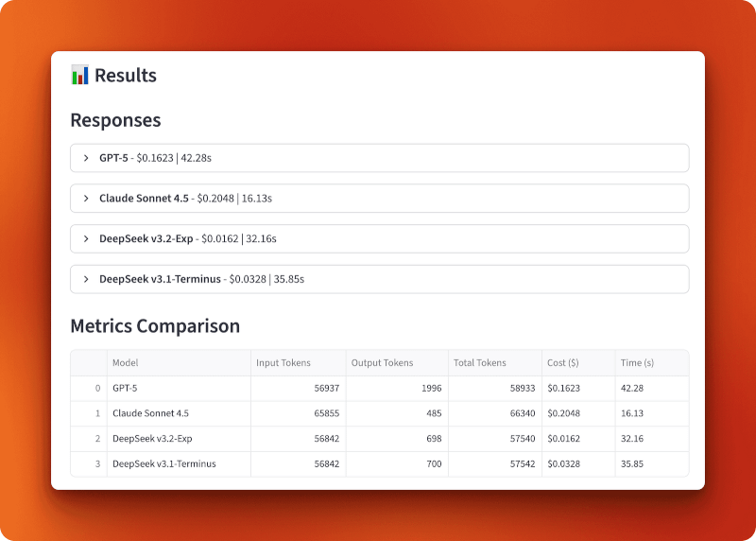Screen dimensions: 756x541
Task: Select the Claude Sonnet 4.5 table cell
Action: [179, 413]
